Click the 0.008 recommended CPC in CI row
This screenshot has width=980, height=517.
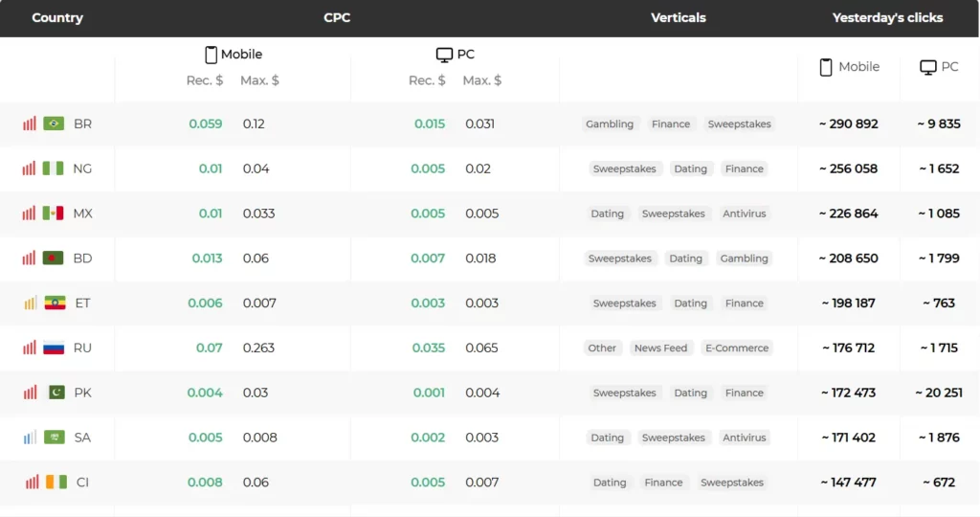coord(205,483)
